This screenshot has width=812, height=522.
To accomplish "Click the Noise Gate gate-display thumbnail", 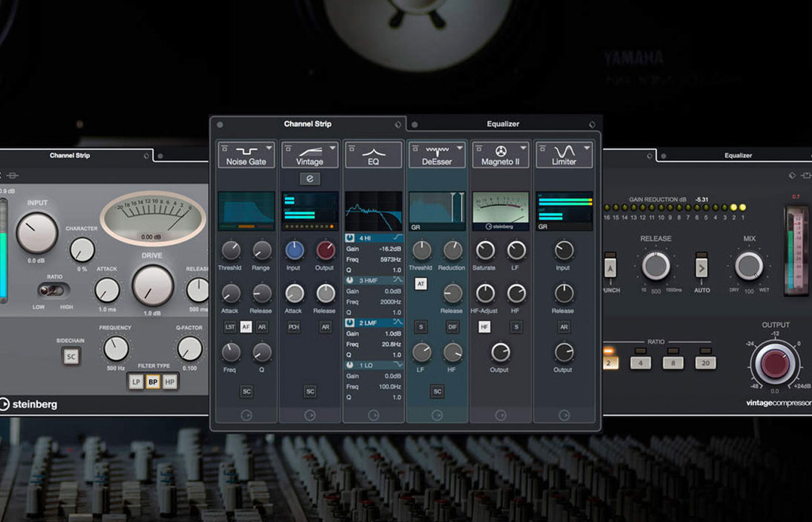I will point(246,211).
